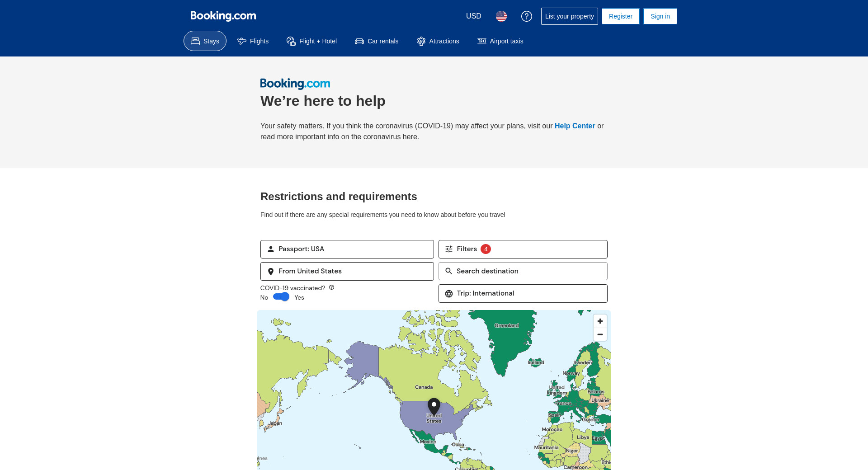The height and width of the screenshot is (470, 868).
Task: Open the Passport: USA selector
Action: pyautogui.click(x=347, y=249)
